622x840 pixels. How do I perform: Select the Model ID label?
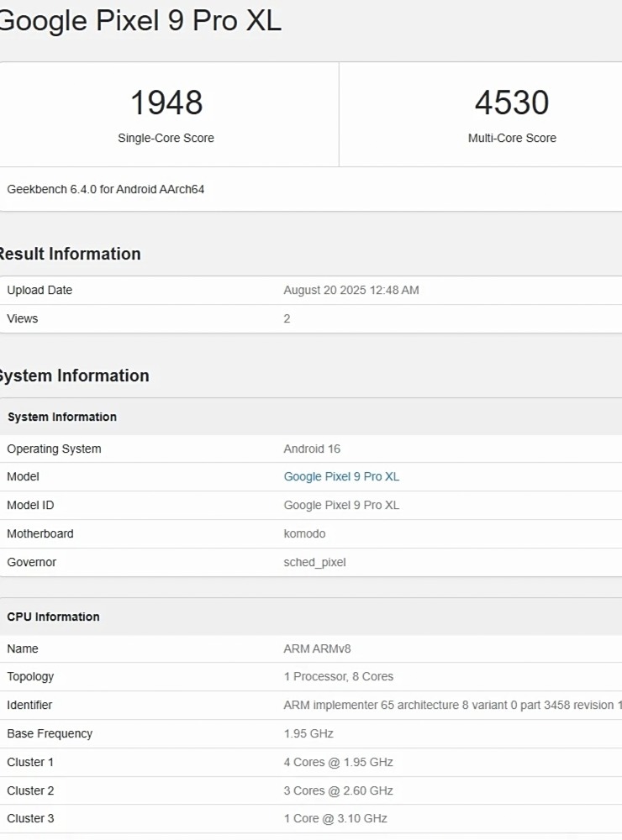(30, 505)
